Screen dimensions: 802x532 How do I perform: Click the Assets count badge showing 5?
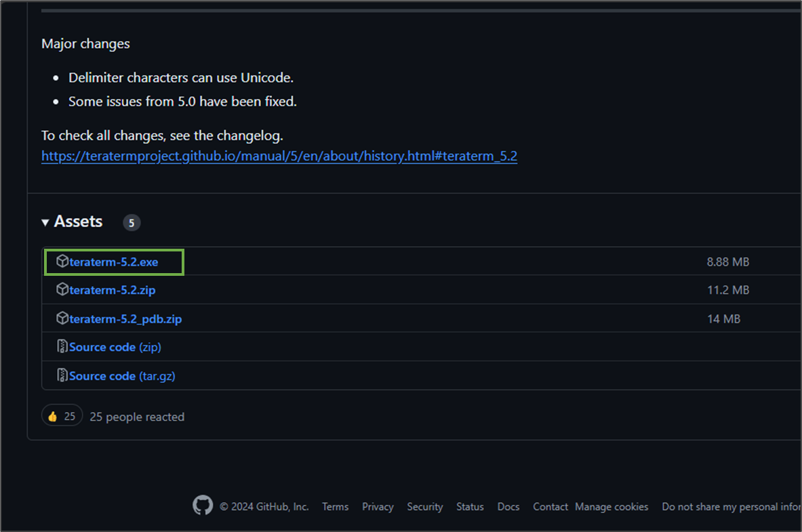[132, 222]
